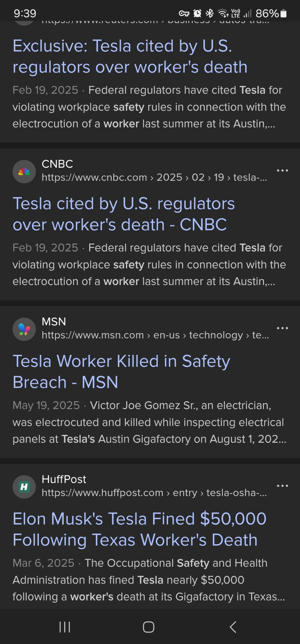Image resolution: width=300 pixels, height=644 pixels.
Task: Tap the MSN butterfly favicon
Action: pyautogui.click(x=24, y=329)
